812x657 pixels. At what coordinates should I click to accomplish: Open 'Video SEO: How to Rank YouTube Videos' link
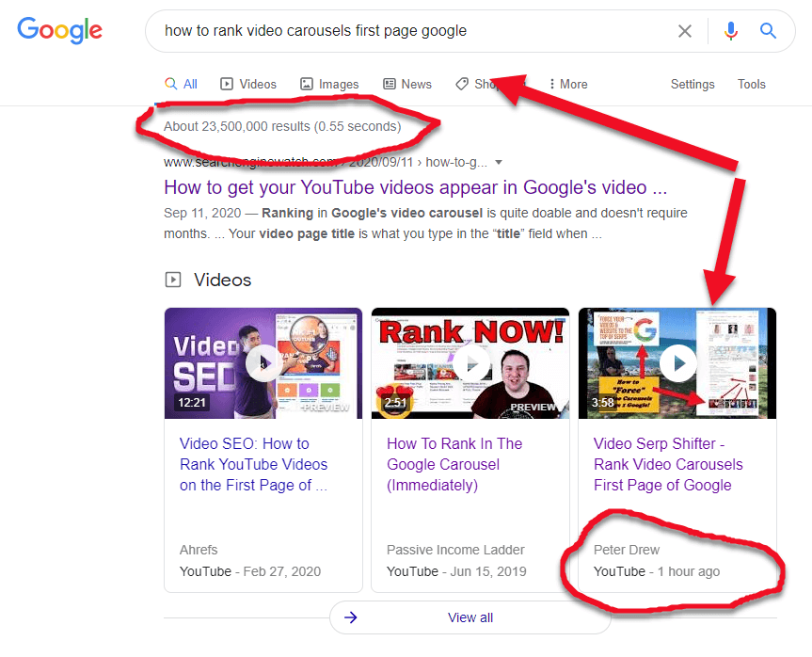253,464
